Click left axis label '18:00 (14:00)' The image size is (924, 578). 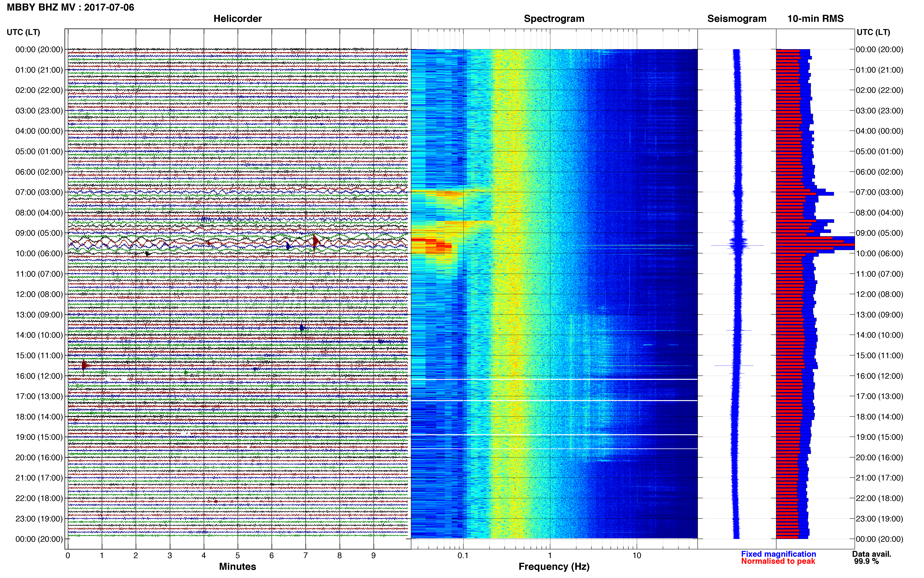pos(39,417)
